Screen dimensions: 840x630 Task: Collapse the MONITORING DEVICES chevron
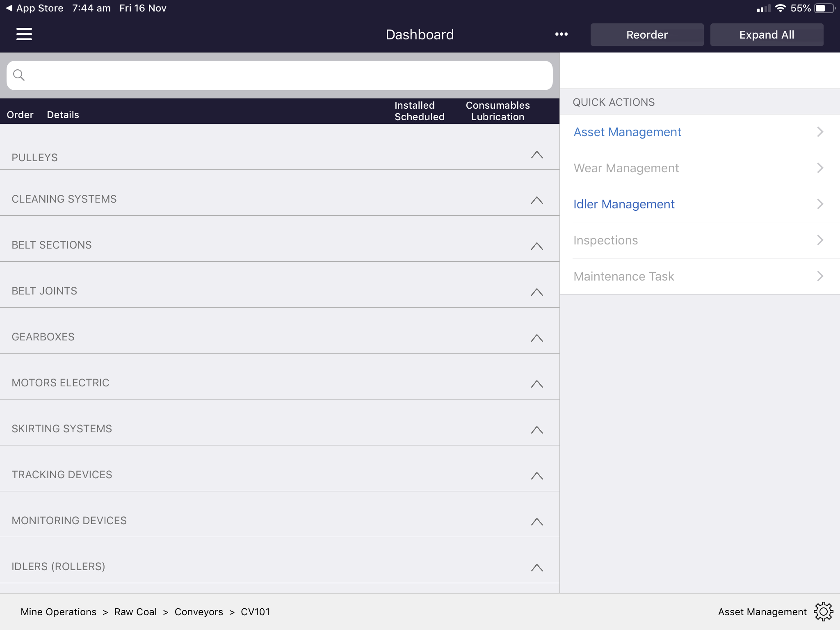pyautogui.click(x=537, y=522)
